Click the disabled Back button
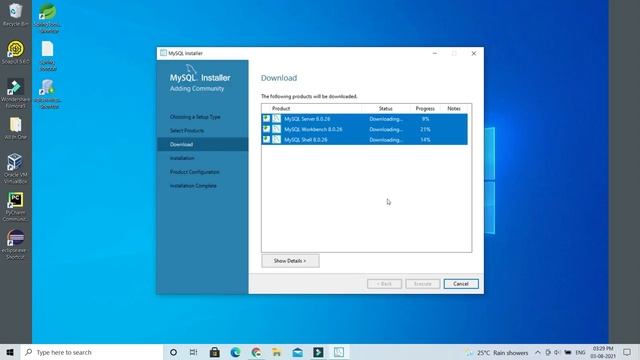Image resolution: width=640 pixels, height=360 pixels. point(384,284)
